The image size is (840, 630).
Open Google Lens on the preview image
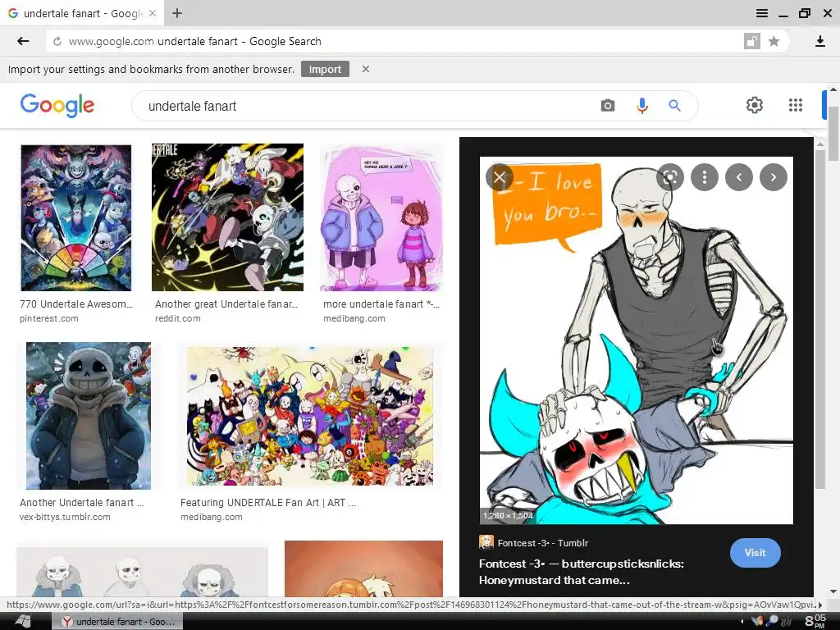(670, 177)
